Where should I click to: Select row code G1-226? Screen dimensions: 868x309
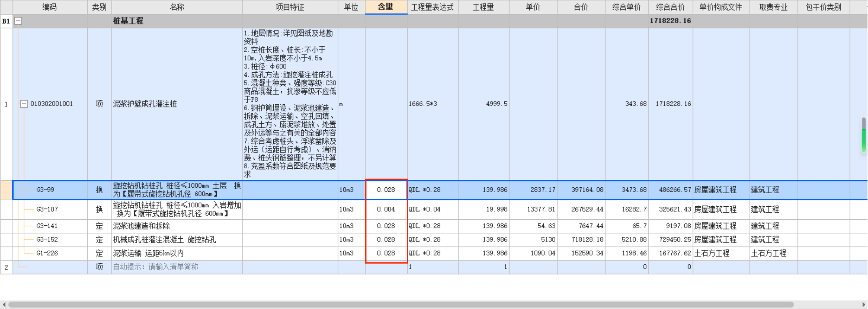[47, 253]
